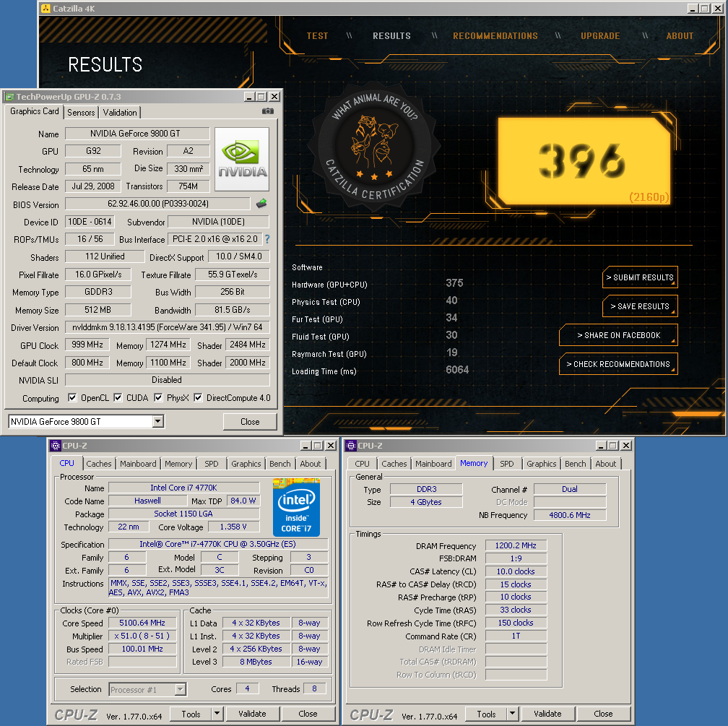Select the Graphics Card tab in GPU-Z
This screenshot has height=726, width=728.
coord(35,111)
